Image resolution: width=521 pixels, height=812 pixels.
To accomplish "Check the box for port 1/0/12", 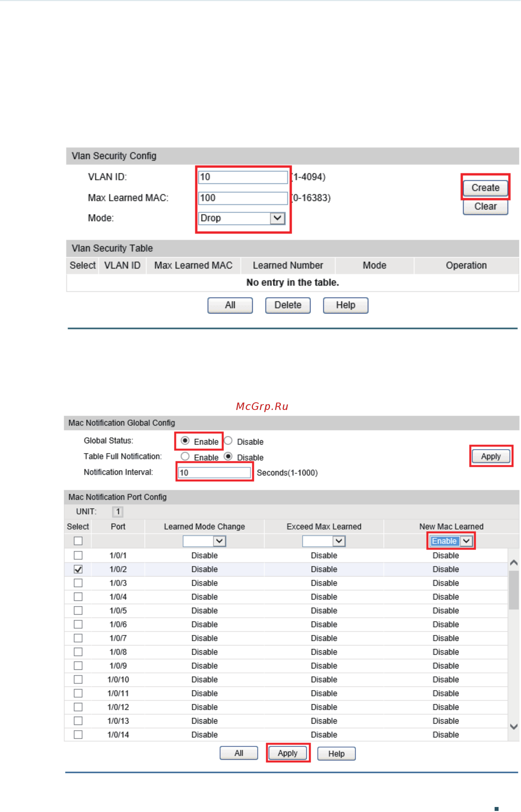I will pos(78,707).
